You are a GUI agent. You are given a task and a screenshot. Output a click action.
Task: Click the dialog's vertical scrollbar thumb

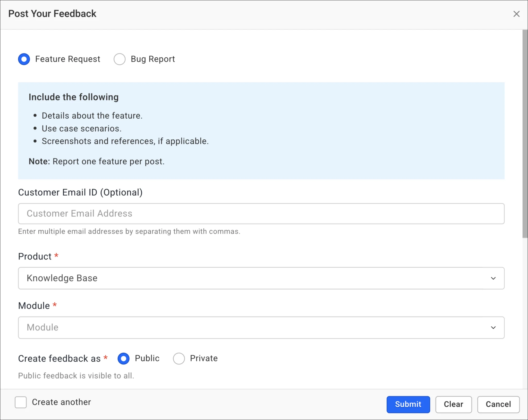click(525, 134)
